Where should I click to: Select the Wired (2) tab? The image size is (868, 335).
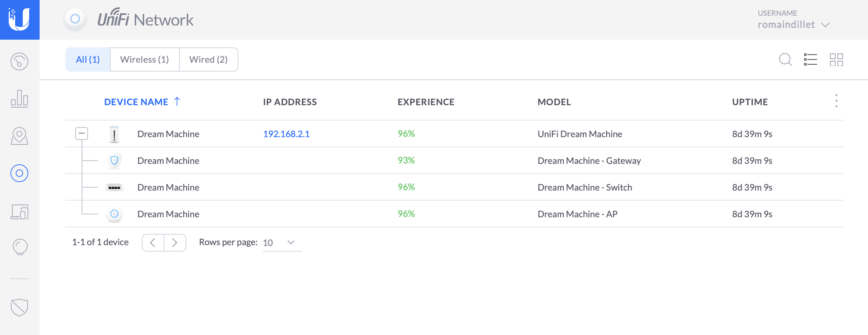click(x=209, y=59)
